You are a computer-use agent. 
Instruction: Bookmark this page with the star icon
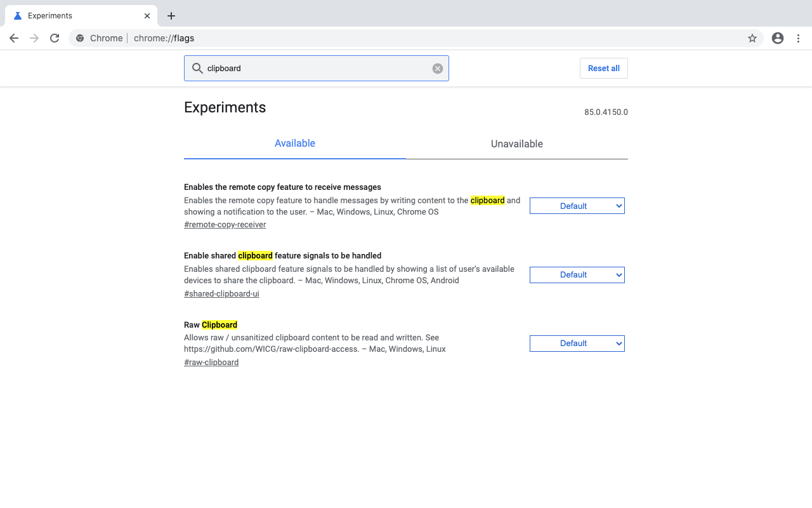(x=752, y=38)
